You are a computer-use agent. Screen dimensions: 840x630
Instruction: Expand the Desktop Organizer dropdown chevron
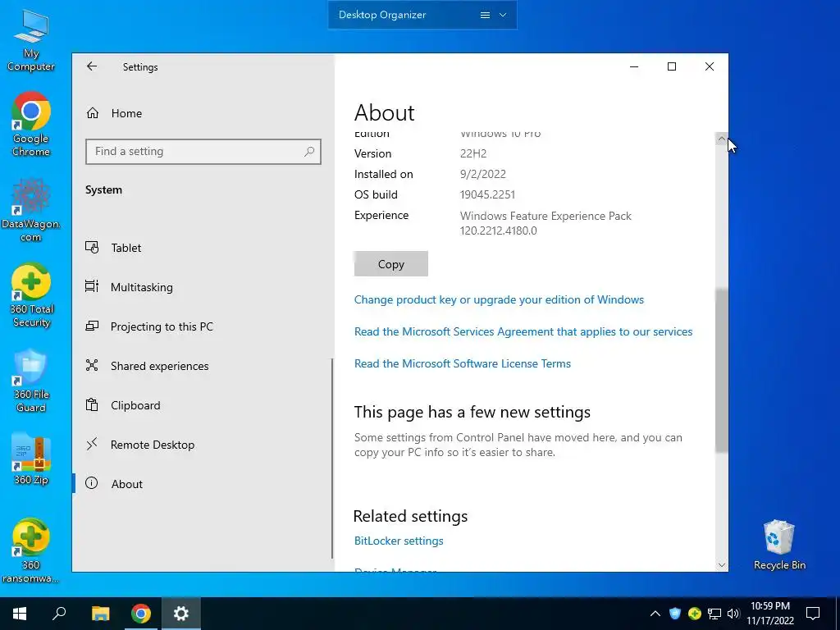click(503, 15)
